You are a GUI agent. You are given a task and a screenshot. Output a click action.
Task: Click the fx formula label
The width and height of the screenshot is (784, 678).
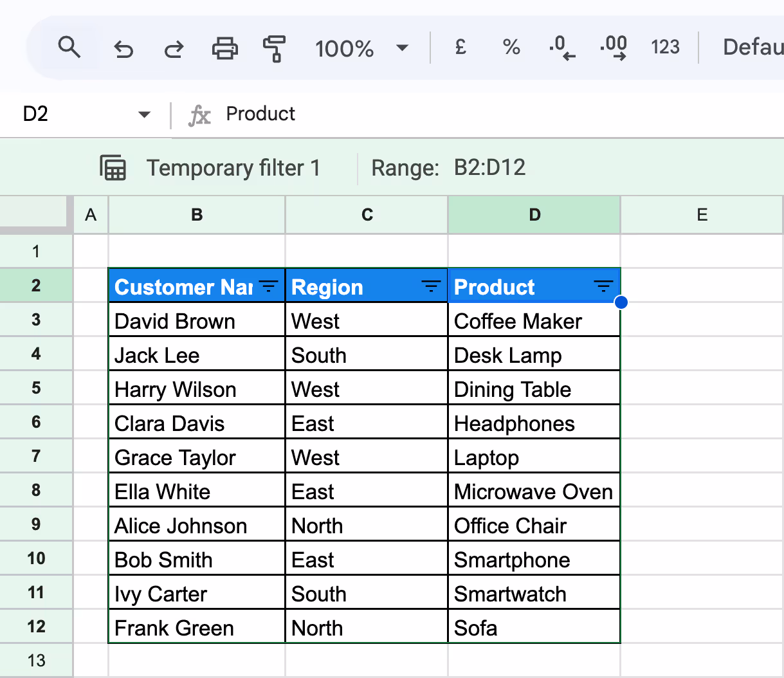point(199,114)
